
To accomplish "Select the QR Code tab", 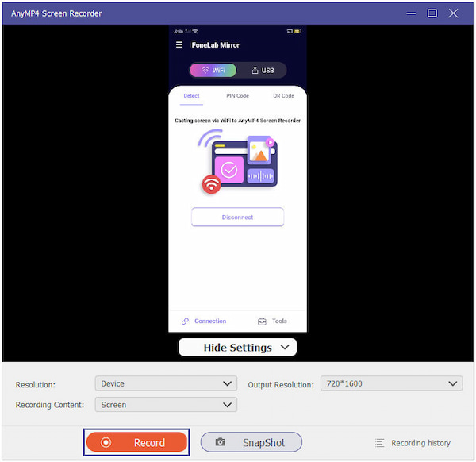I will (x=283, y=96).
